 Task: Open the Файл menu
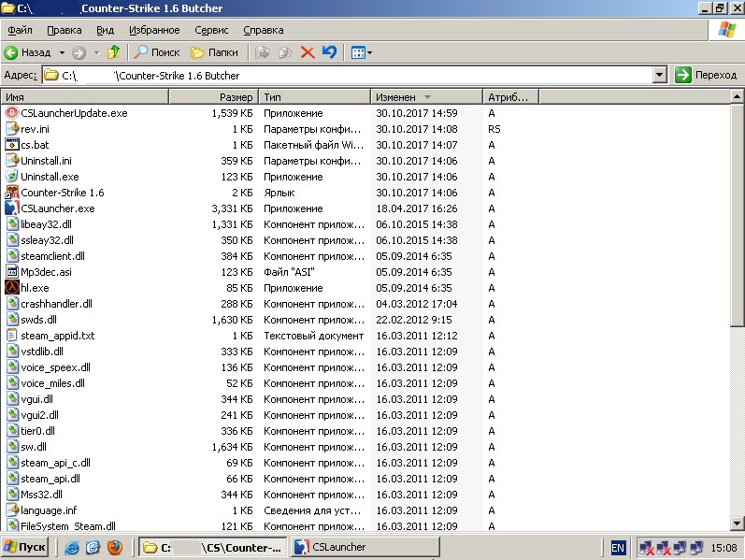(x=20, y=30)
